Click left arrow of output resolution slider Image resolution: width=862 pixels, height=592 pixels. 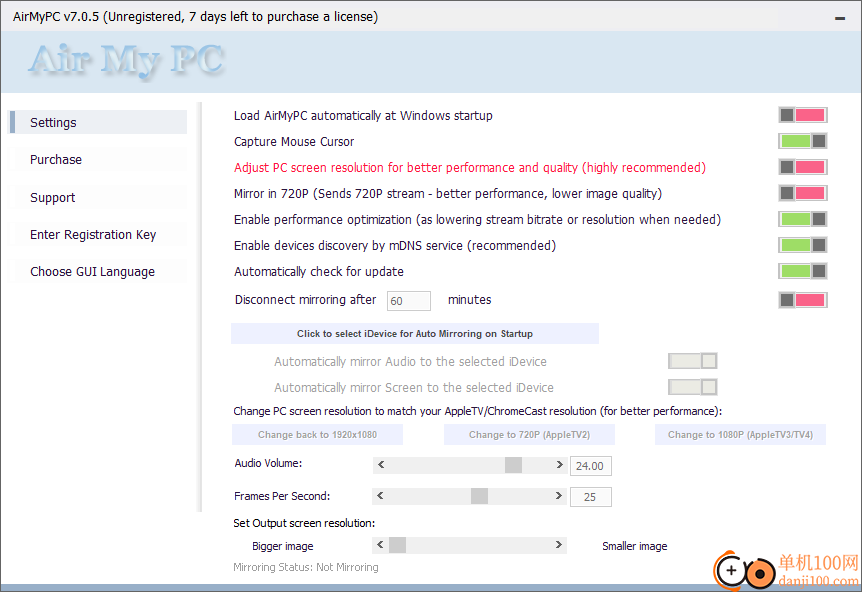coord(380,545)
